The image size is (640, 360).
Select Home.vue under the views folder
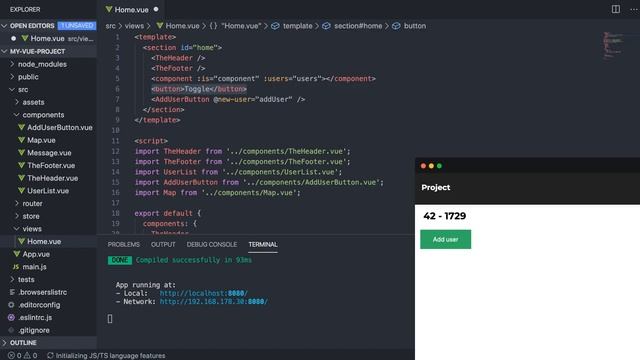click(x=48, y=241)
